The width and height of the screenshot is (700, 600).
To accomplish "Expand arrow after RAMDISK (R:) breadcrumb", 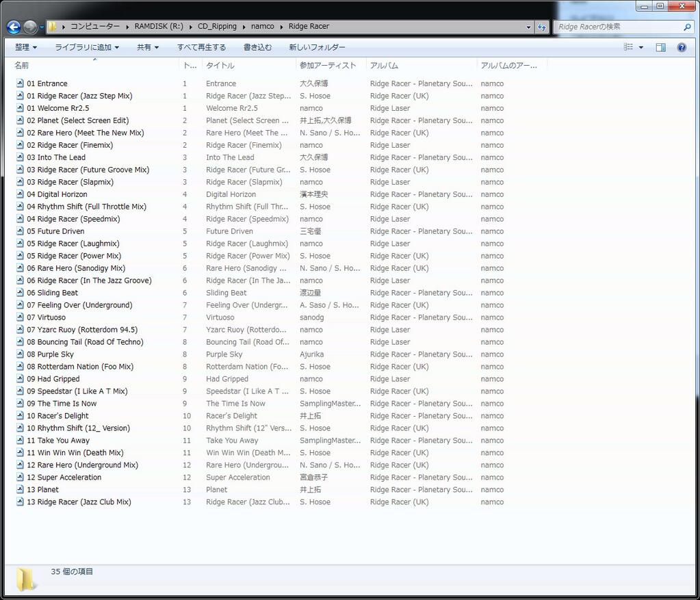I will point(190,27).
